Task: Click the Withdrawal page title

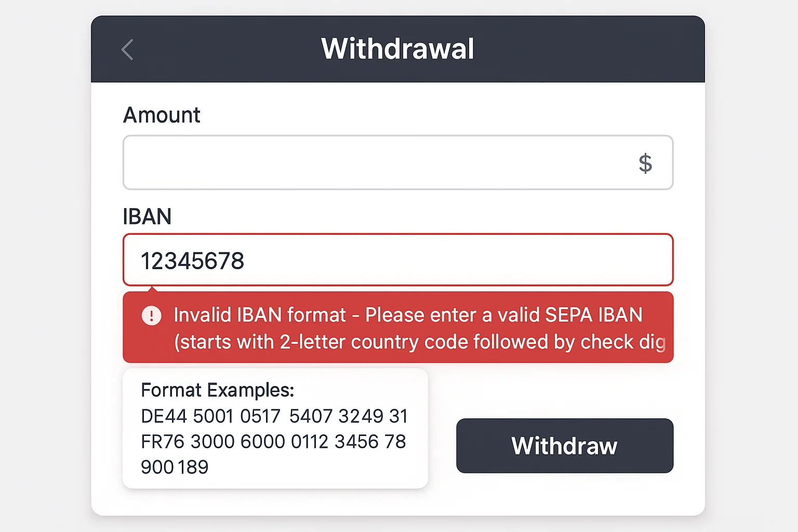Action: [x=397, y=49]
